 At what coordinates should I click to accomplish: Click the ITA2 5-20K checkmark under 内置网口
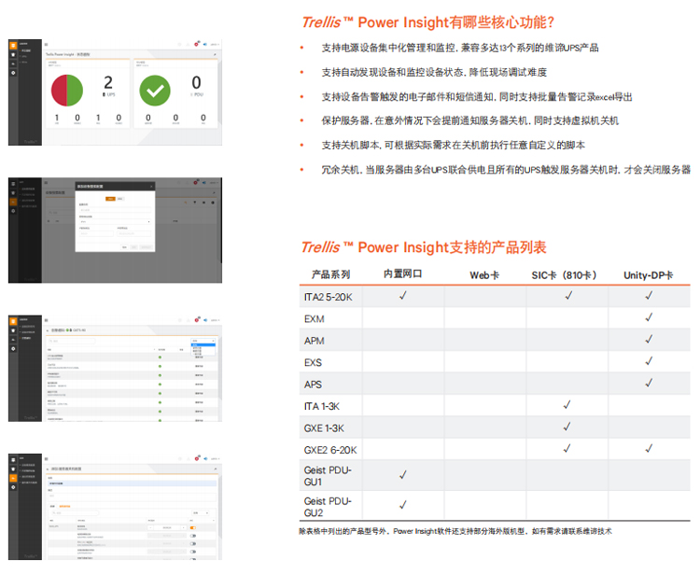(x=402, y=296)
